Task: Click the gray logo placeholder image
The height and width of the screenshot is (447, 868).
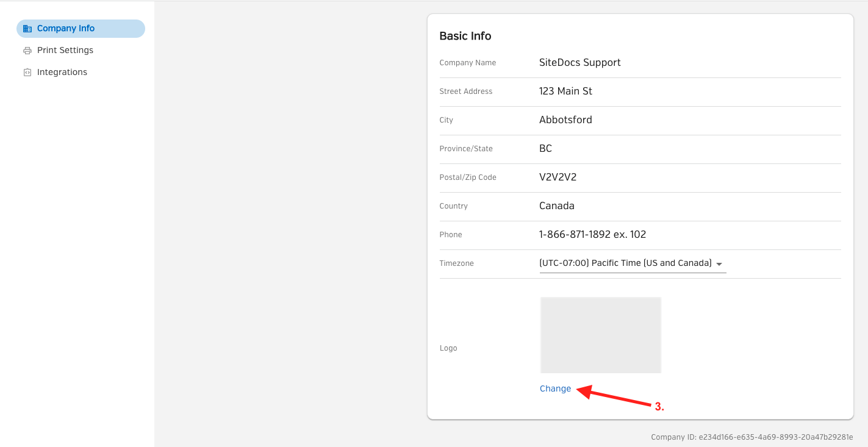Action: pyautogui.click(x=601, y=335)
